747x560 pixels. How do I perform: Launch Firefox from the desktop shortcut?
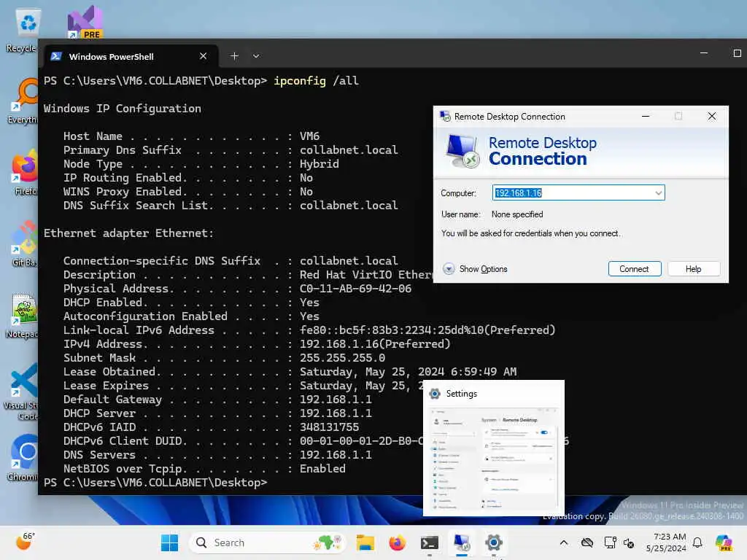click(x=24, y=171)
